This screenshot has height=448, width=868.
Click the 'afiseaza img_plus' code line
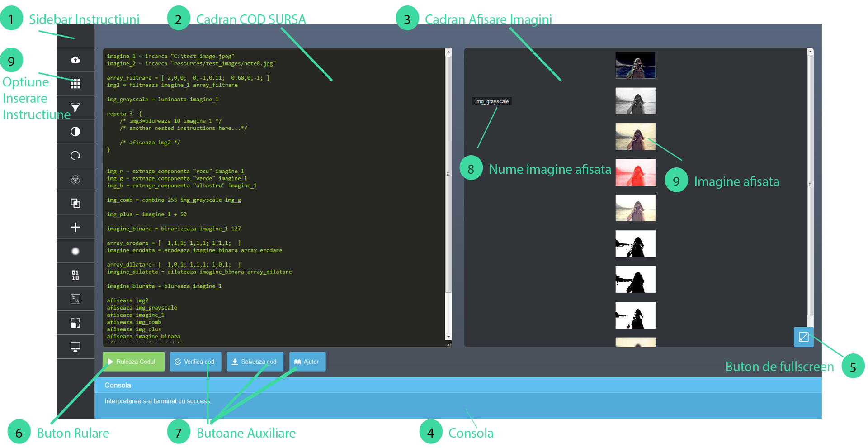coord(134,329)
